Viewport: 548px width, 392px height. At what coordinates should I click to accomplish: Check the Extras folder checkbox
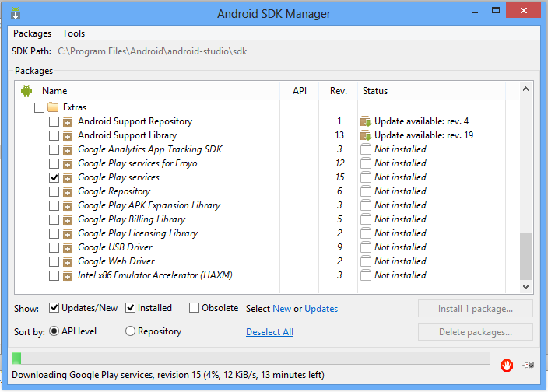[39, 107]
